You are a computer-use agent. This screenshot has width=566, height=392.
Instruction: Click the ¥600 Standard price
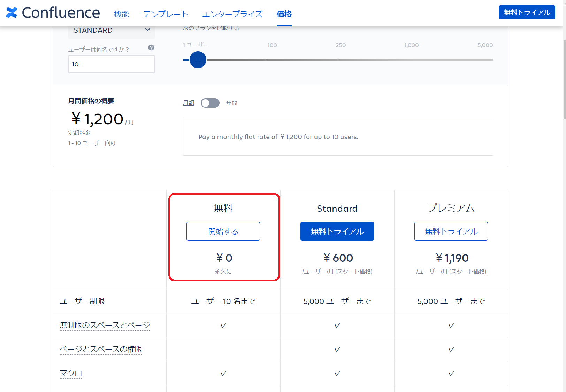pos(338,258)
